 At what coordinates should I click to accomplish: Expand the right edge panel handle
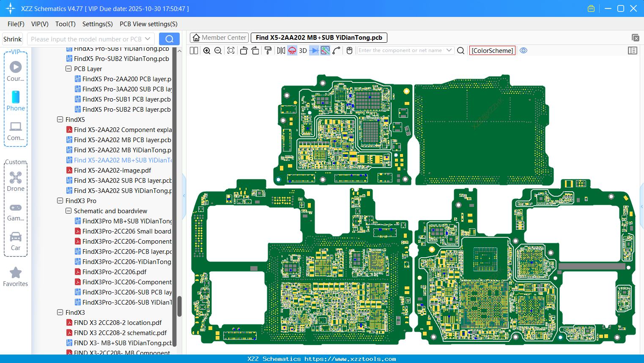[642, 206]
